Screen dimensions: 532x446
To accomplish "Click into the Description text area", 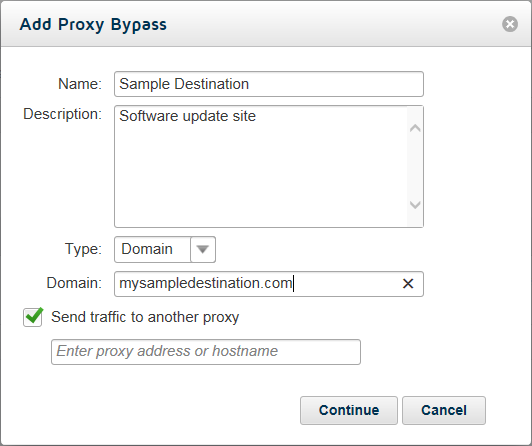I will [261, 166].
